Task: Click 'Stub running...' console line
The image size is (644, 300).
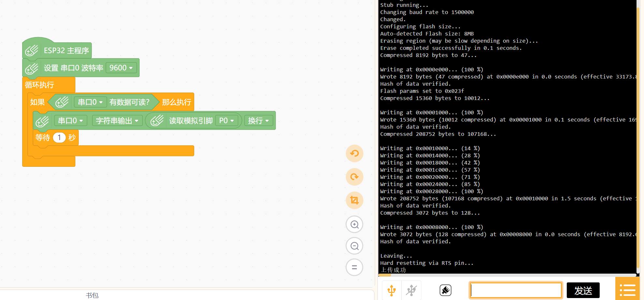Action: point(404,5)
